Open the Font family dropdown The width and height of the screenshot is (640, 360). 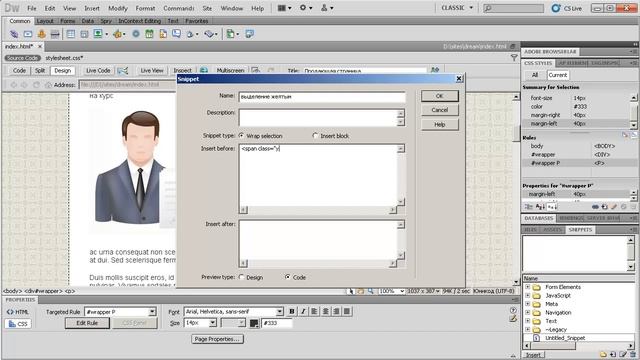click(x=279, y=312)
